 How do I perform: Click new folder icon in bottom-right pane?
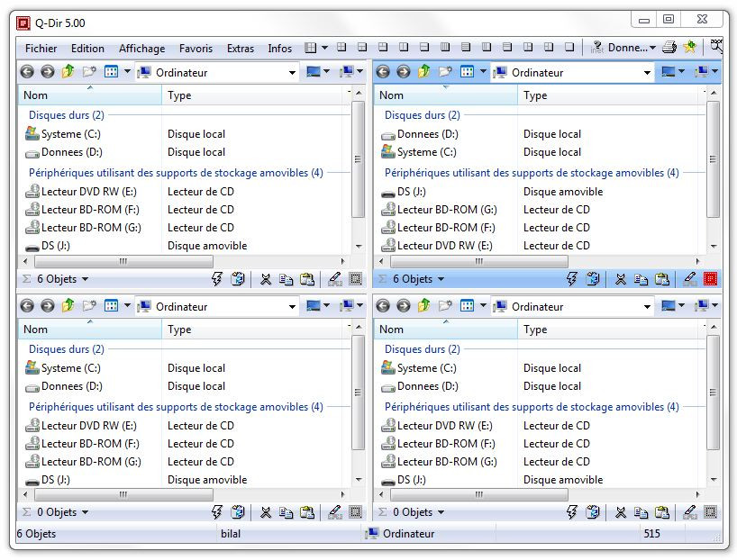point(444,306)
